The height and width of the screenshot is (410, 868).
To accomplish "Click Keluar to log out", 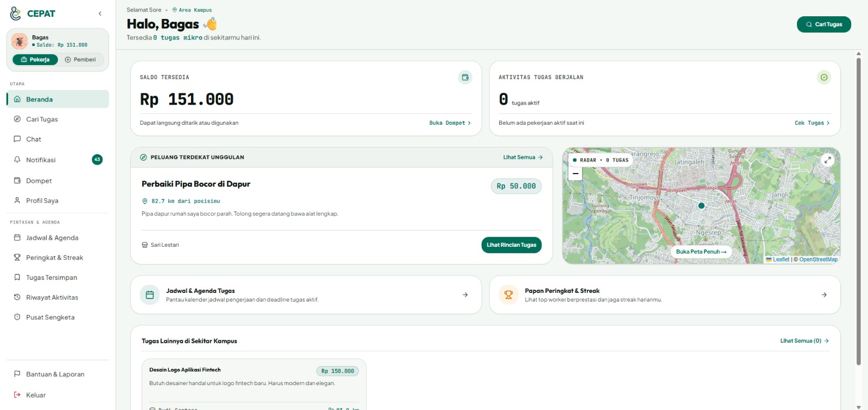I will coord(58,395).
